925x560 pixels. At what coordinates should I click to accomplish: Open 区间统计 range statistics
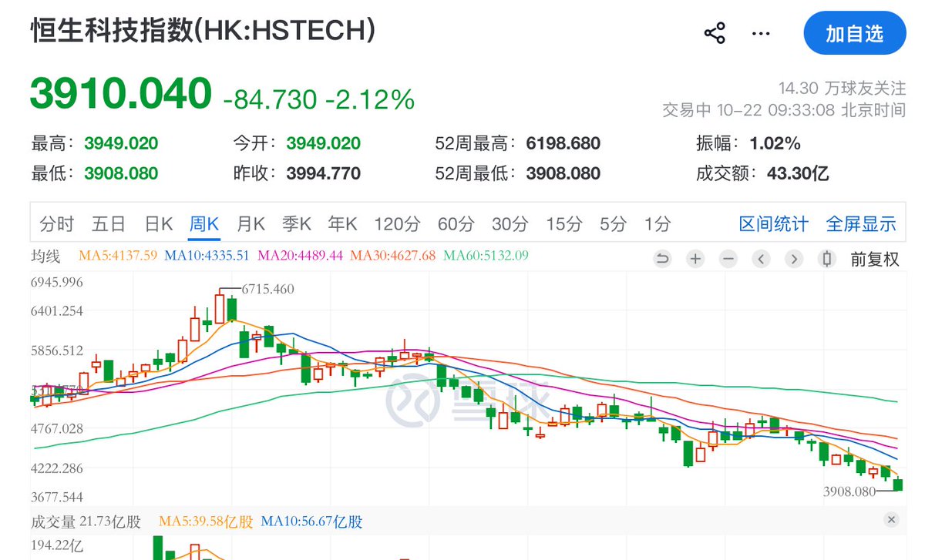(774, 224)
